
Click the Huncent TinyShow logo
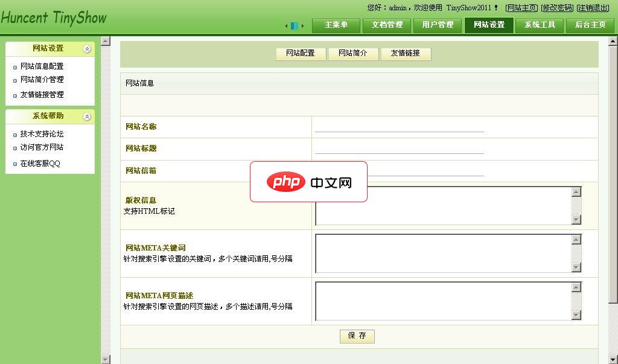[x=54, y=18]
